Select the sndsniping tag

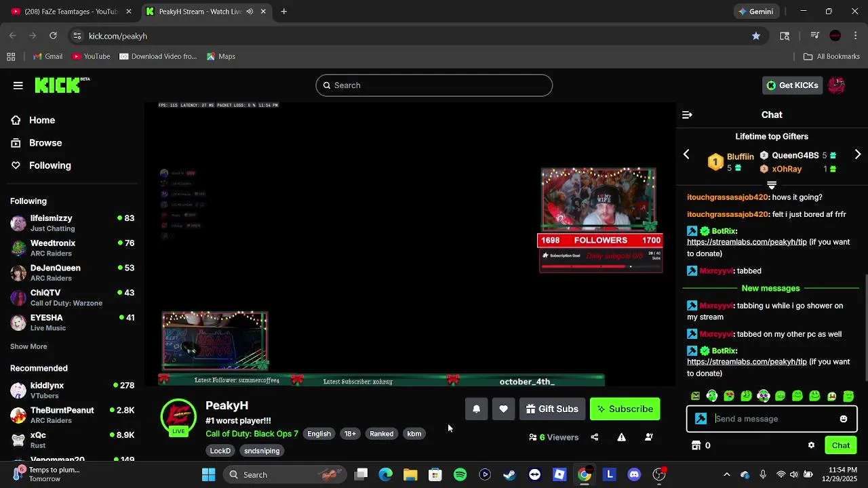262,451
